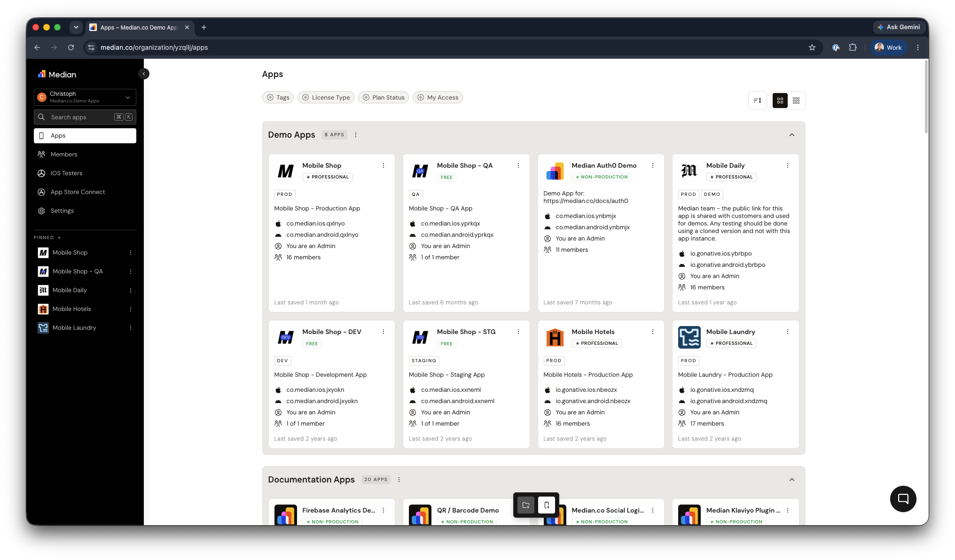Open Mobile Shop – STG card options menu

pos(518,332)
